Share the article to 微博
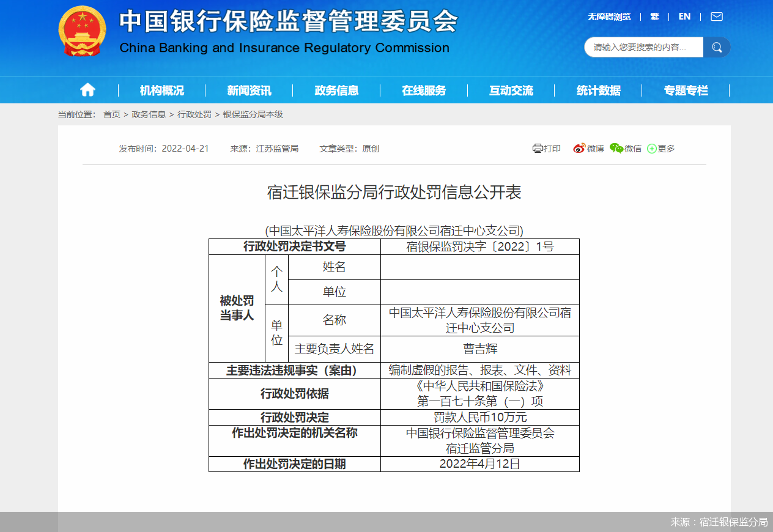The image size is (773, 532). click(x=588, y=148)
